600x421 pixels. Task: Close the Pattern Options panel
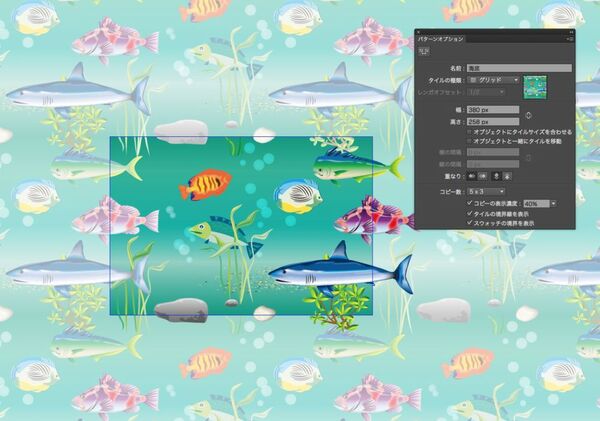click(419, 32)
